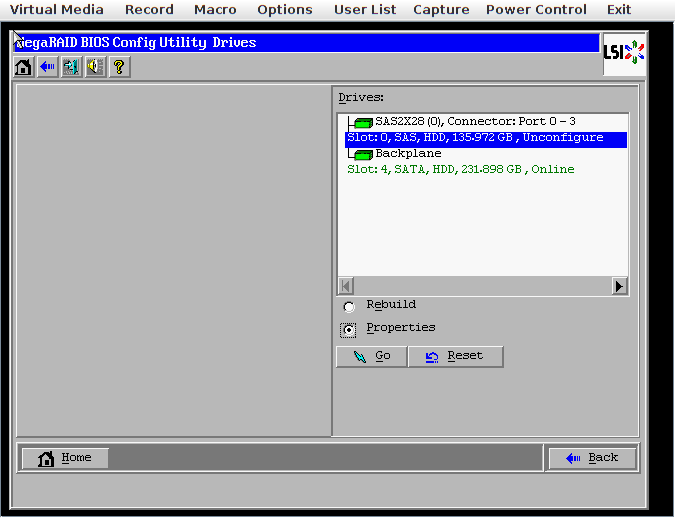Click the SAS2X28 enclosure drive icon
This screenshot has height=518, width=675.
(x=363, y=124)
